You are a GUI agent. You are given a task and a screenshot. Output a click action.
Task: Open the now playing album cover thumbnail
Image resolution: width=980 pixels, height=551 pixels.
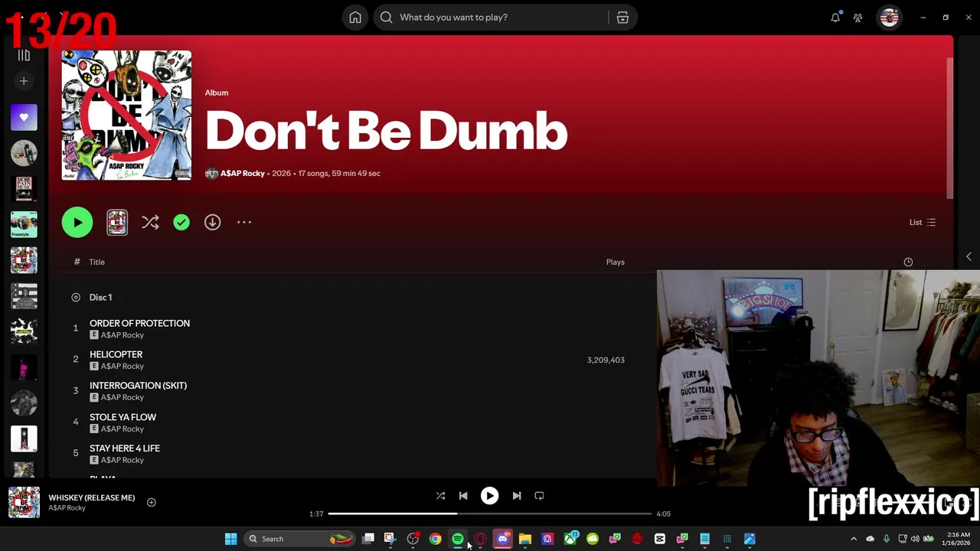[24, 503]
